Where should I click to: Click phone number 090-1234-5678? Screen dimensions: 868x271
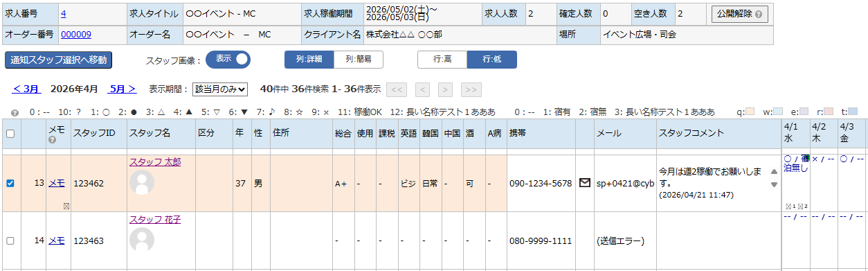540,184
